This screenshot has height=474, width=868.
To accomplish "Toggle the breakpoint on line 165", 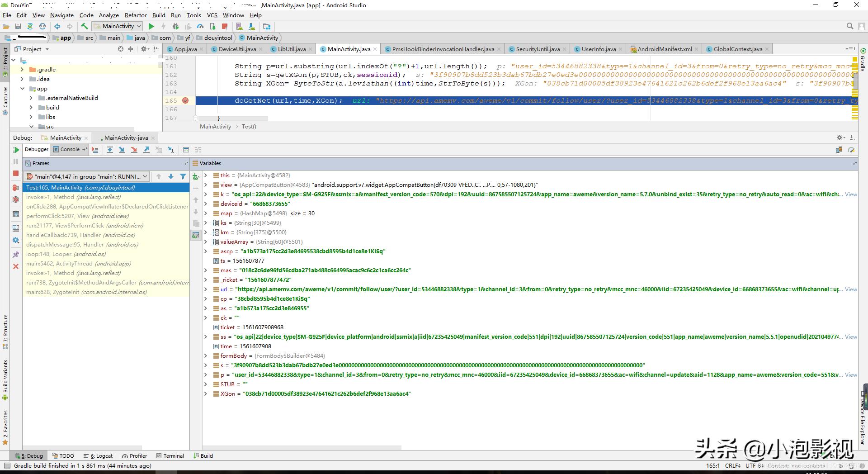I will 185,100.
